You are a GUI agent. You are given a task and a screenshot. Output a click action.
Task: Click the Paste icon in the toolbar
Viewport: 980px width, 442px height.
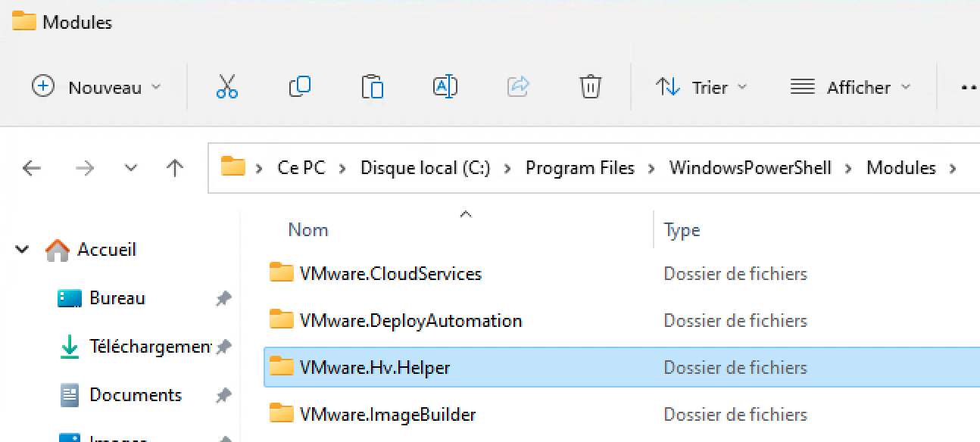point(372,86)
